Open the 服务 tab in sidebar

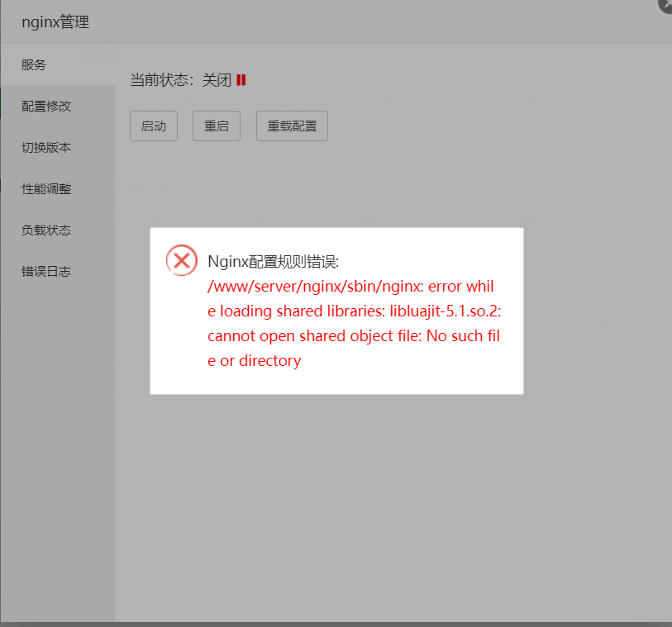pyautogui.click(x=57, y=64)
